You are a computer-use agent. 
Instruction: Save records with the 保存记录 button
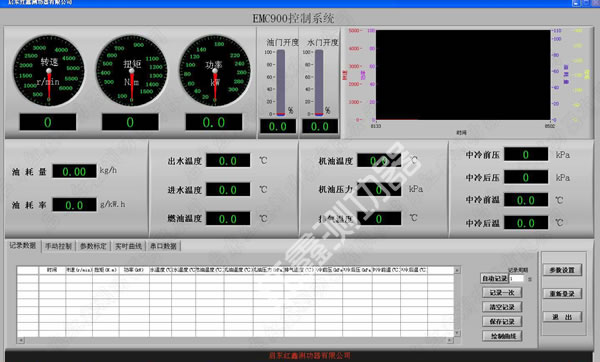502,322
